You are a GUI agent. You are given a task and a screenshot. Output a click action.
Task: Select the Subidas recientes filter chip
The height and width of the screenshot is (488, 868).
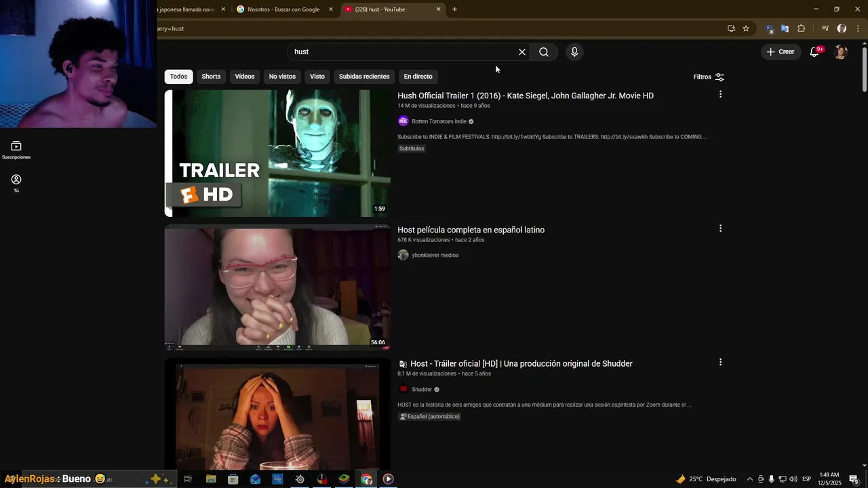point(364,77)
